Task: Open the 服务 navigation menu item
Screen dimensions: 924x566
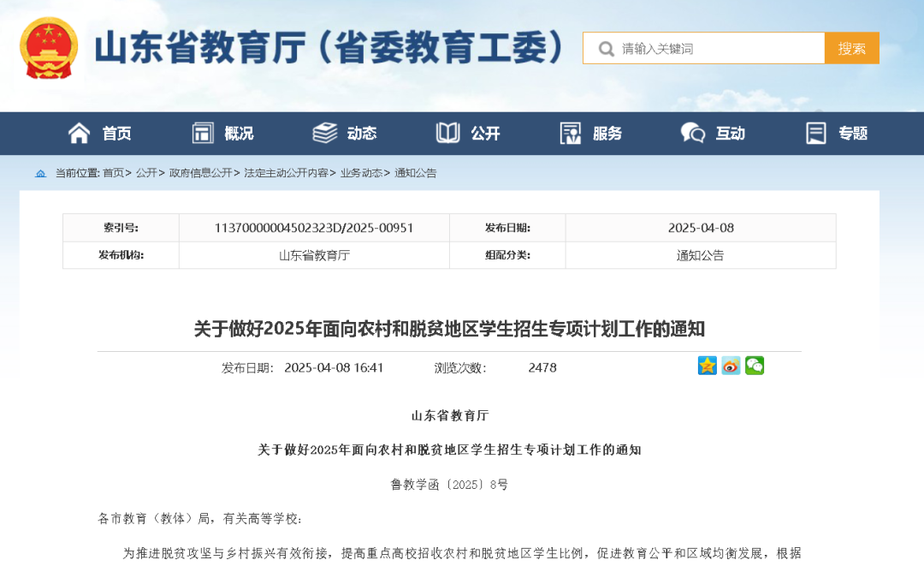Action: pyautogui.click(x=607, y=134)
